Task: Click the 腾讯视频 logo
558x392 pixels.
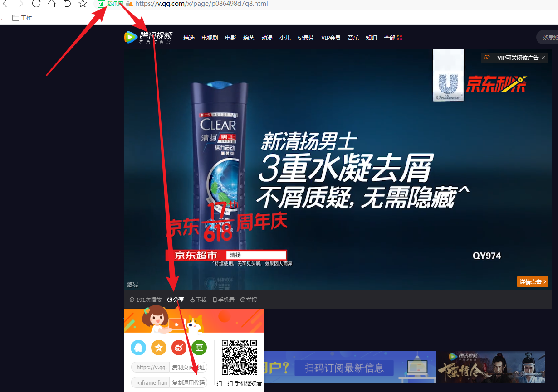Action: point(148,37)
